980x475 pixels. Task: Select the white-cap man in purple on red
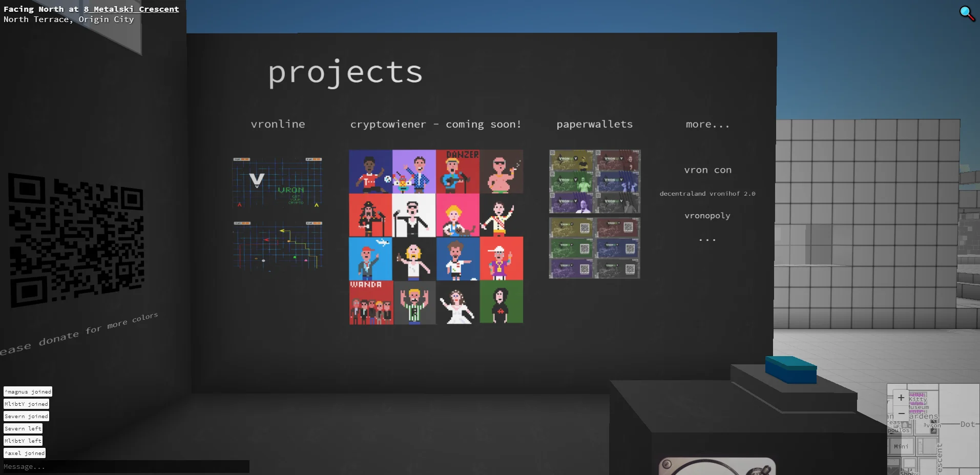point(502,259)
